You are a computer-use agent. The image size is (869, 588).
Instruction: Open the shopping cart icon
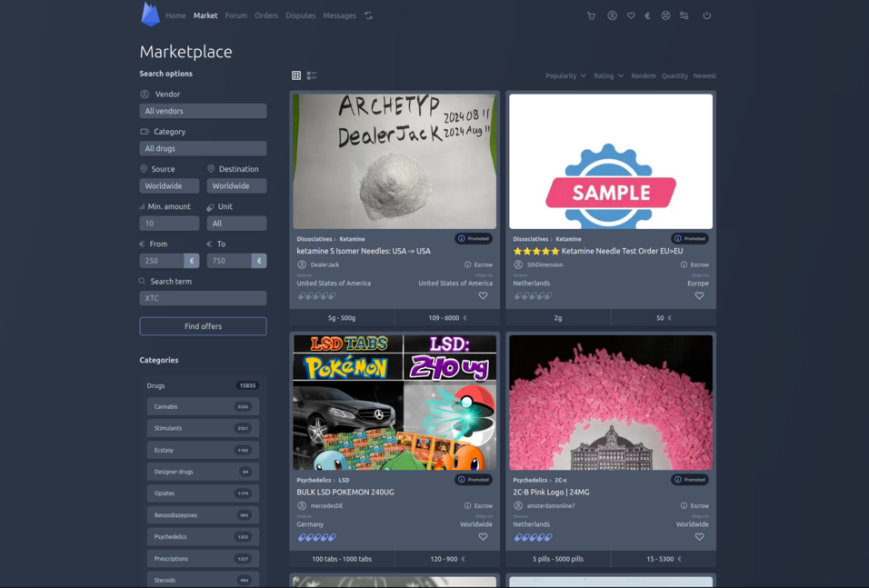coord(592,16)
